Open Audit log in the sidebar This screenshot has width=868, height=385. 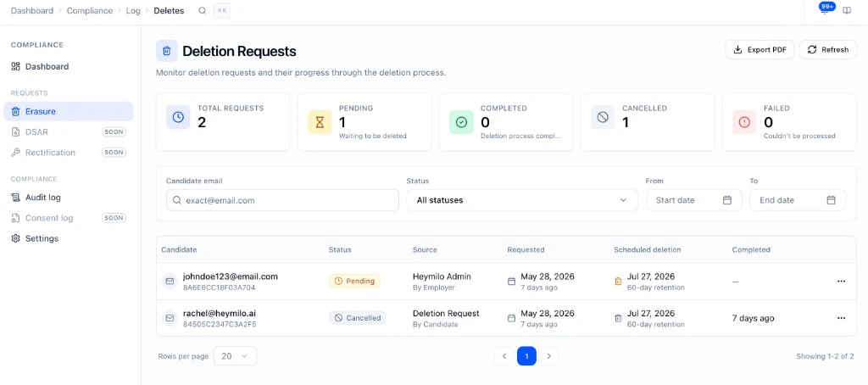tap(68, 198)
